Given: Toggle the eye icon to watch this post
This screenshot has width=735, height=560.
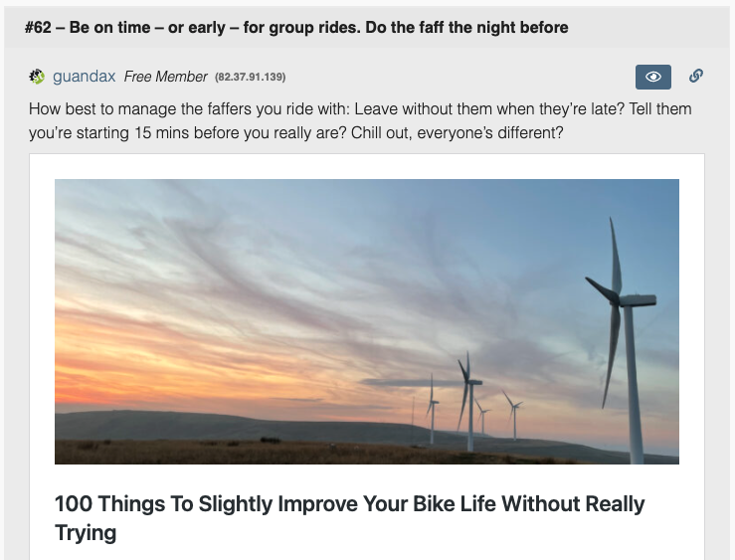Looking at the screenshot, I should coord(653,77).
